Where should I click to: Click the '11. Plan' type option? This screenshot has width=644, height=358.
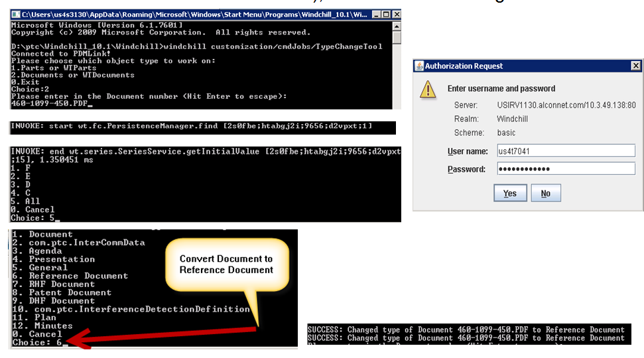point(34,318)
